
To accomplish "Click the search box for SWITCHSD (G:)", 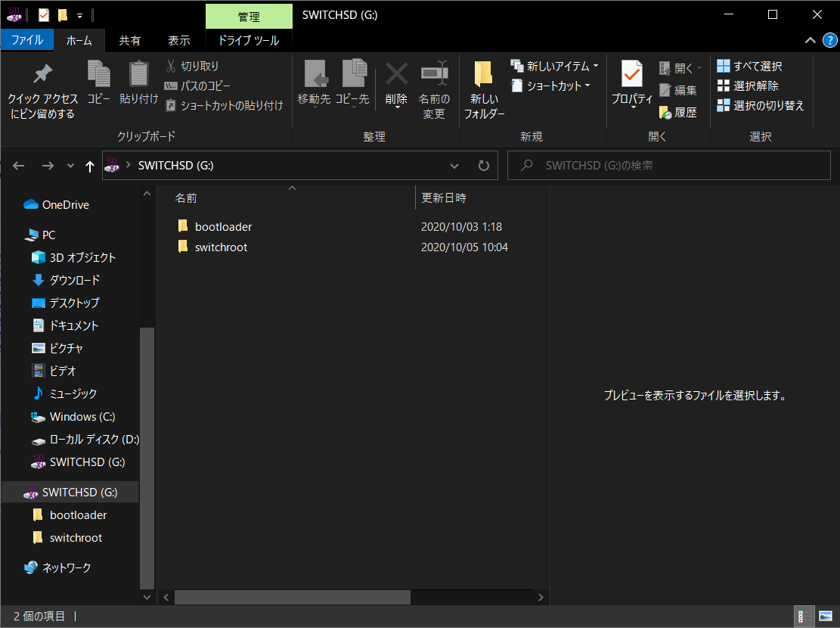I will [668, 166].
